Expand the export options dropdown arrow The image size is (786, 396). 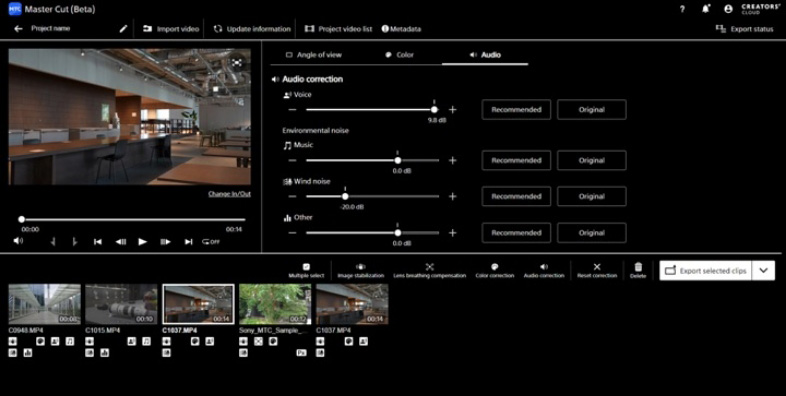(x=763, y=271)
